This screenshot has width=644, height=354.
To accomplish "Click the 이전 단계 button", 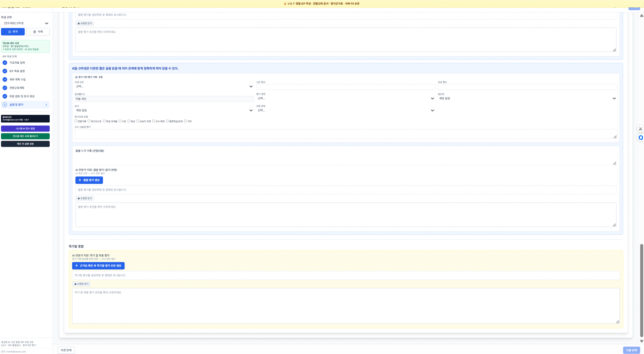I will [66, 350].
